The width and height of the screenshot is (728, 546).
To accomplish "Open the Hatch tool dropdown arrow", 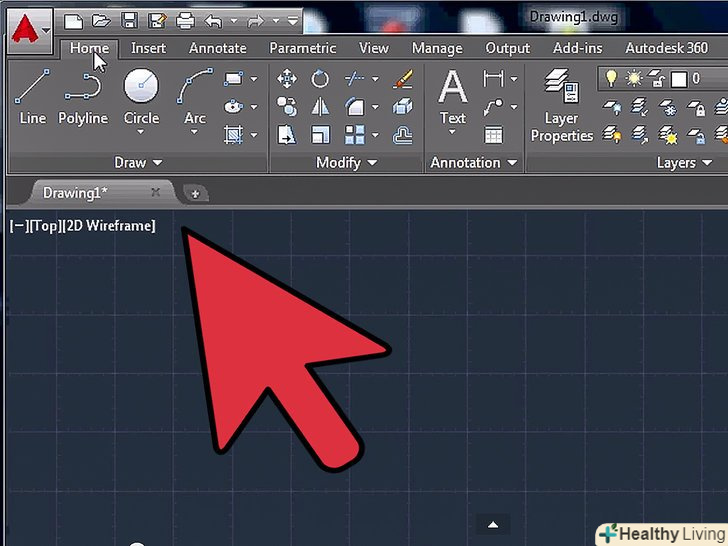I will (254, 136).
